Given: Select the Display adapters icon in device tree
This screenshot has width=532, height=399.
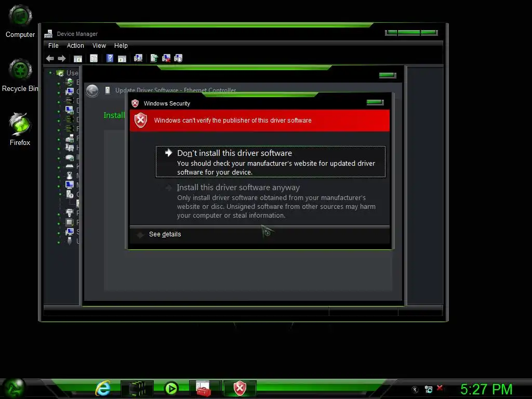Looking at the screenshot, I should [x=69, y=110].
